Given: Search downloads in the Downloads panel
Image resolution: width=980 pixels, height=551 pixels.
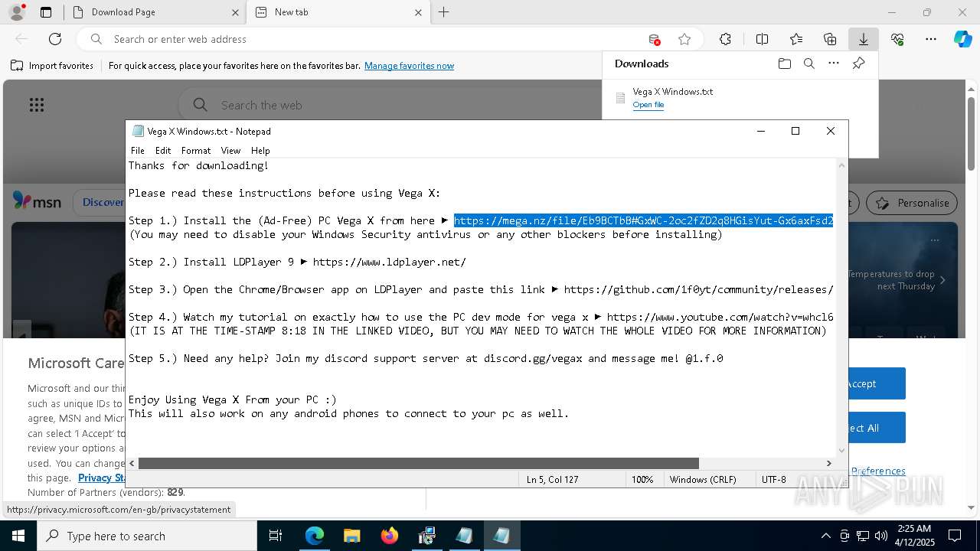Looking at the screenshot, I should click(808, 64).
